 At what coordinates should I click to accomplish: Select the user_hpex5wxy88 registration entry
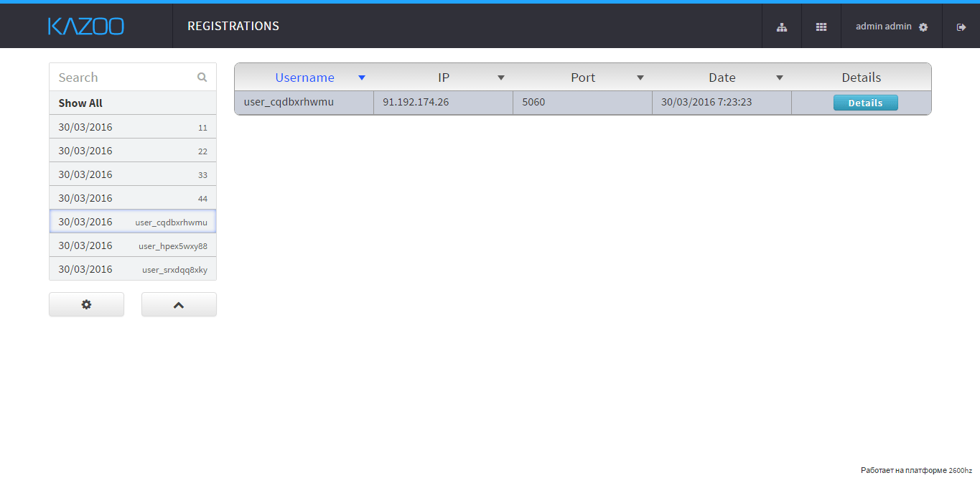point(133,245)
